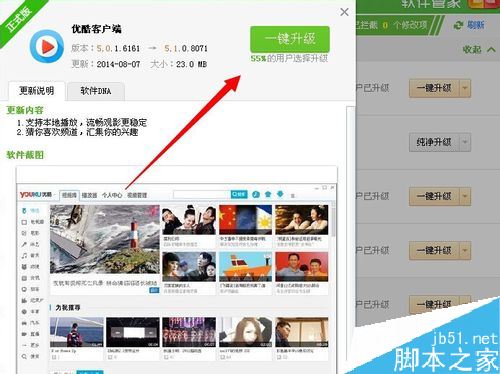Image resolution: width=500 pixels, height=374 pixels.
Task: Click the 优酷客户端 title text
Action: (97, 29)
